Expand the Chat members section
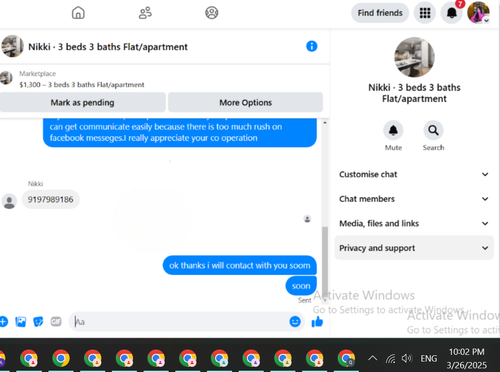 coord(414,199)
